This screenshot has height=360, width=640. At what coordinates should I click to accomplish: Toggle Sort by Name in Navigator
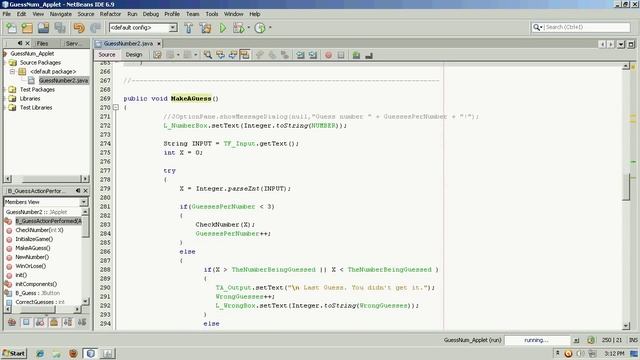(68, 322)
